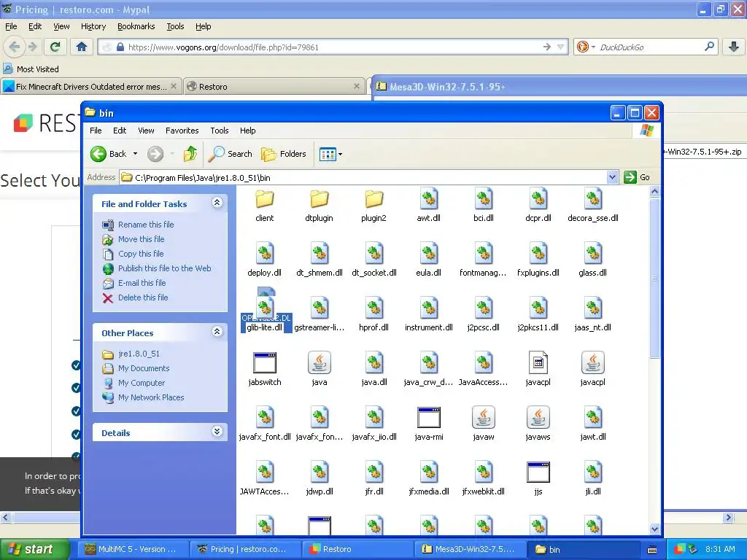This screenshot has width=747, height=560.
Task: Open the Favorites menu in bin window
Action: click(182, 131)
